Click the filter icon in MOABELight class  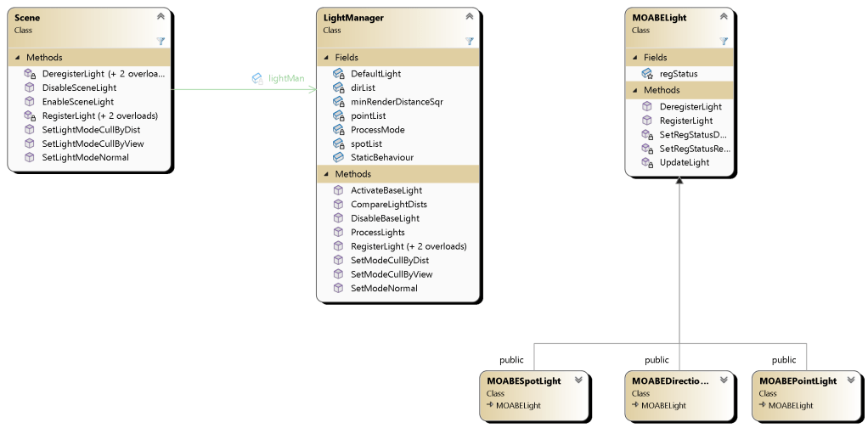click(724, 41)
